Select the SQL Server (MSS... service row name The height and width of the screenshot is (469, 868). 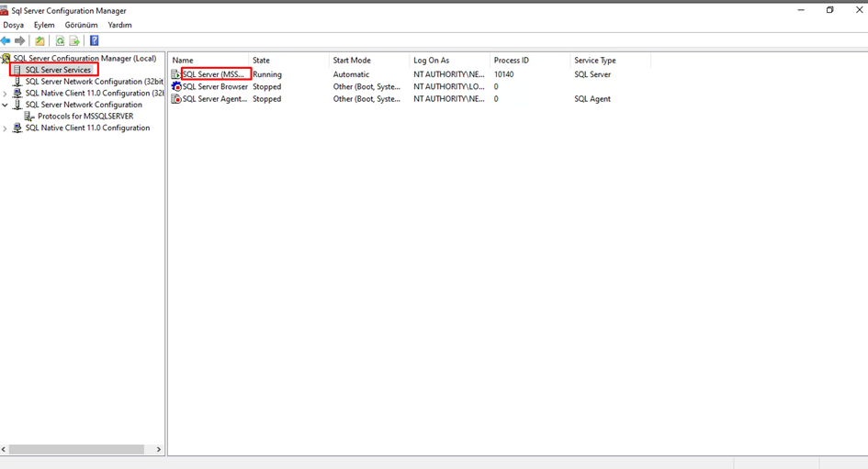(x=213, y=74)
